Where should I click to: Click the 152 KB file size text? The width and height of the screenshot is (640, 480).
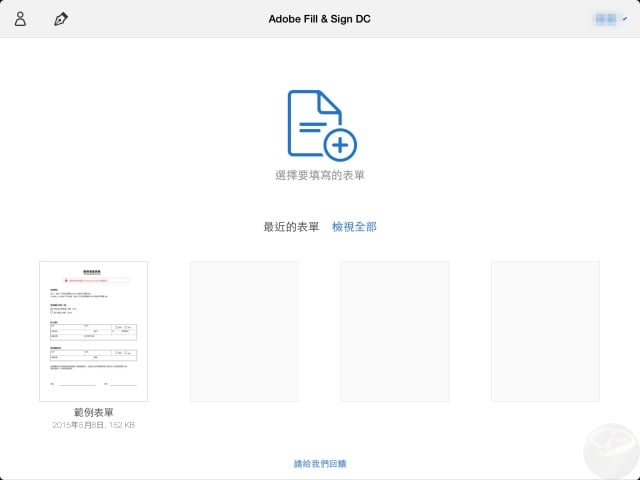(x=121, y=425)
